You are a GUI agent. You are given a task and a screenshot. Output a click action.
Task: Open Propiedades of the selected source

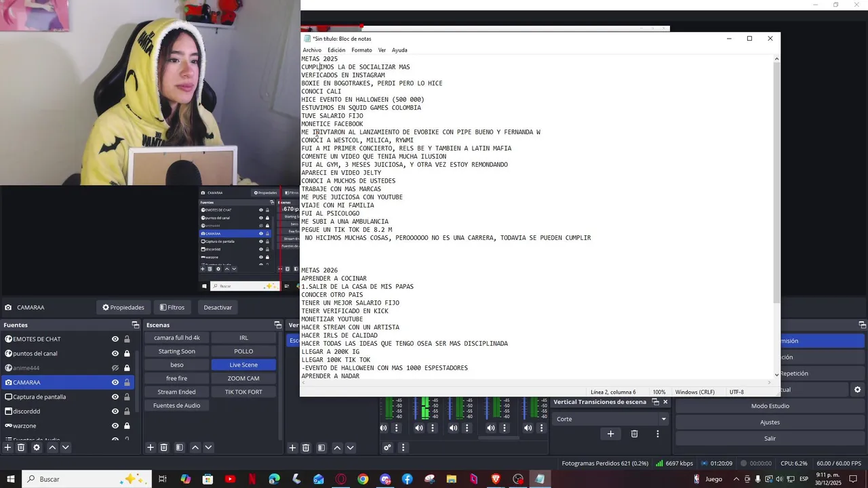click(x=123, y=307)
